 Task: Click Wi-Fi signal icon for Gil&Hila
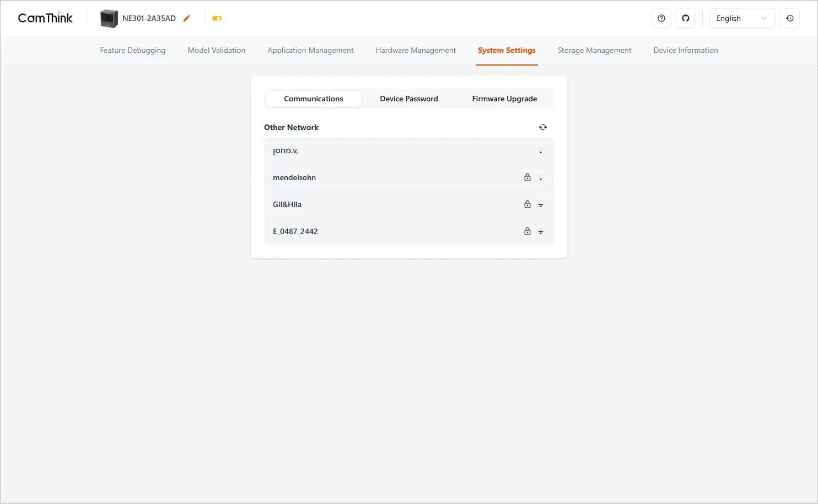point(541,205)
